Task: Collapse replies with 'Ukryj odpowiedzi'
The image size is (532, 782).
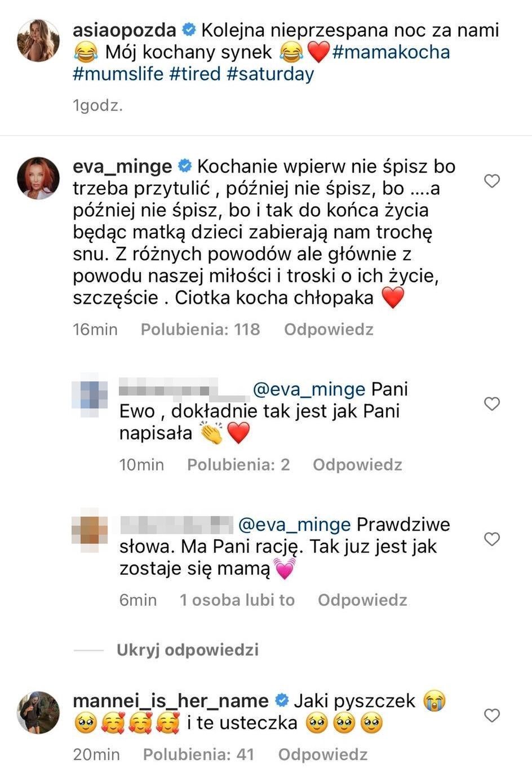Action: [x=187, y=650]
